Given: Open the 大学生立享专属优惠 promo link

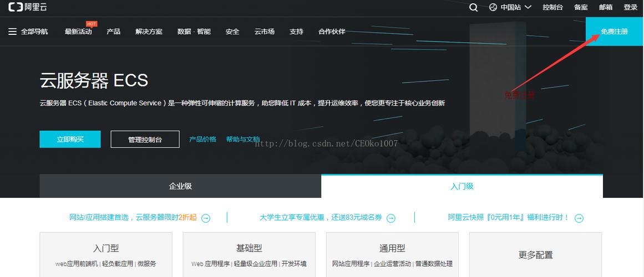Looking at the screenshot, I should click(x=321, y=218).
